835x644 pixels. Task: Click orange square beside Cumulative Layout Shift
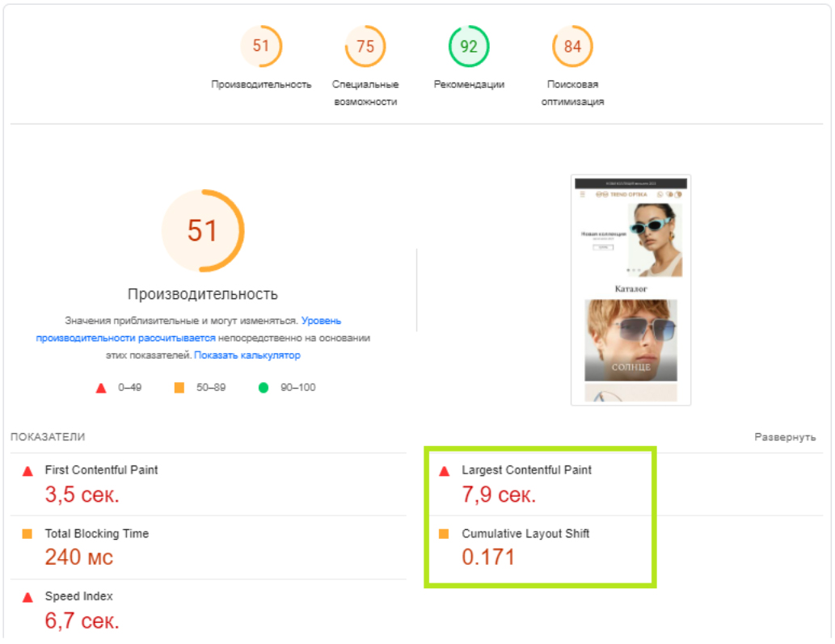[444, 534]
